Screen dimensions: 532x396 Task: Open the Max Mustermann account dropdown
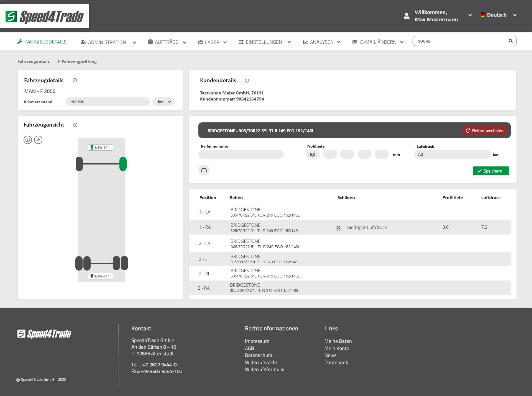[x=469, y=16]
